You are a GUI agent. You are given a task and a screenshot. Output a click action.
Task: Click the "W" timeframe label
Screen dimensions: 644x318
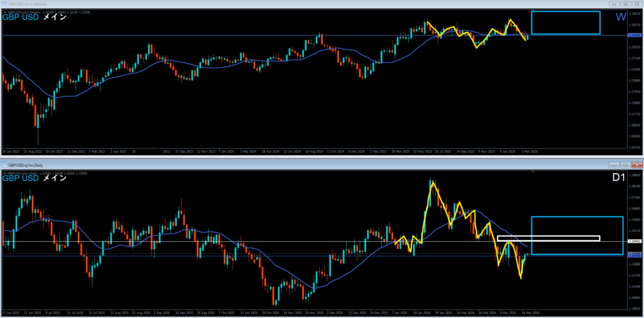tap(620, 16)
